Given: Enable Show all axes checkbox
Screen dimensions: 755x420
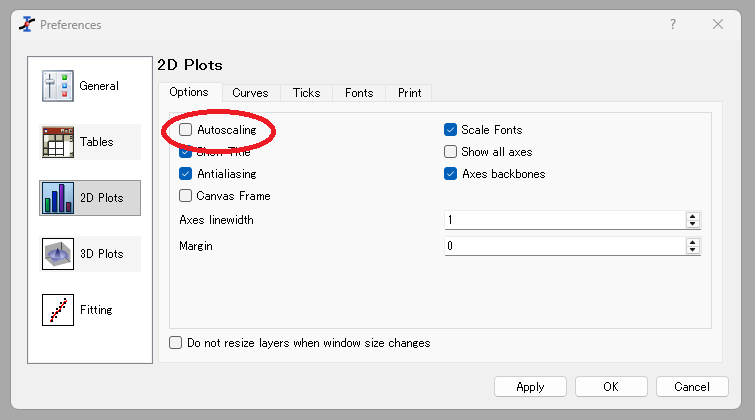Looking at the screenshot, I should 451,152.
